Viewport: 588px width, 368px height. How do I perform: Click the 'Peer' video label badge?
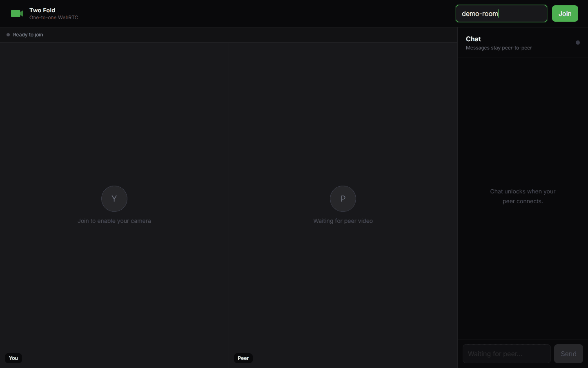pos(243,358)
